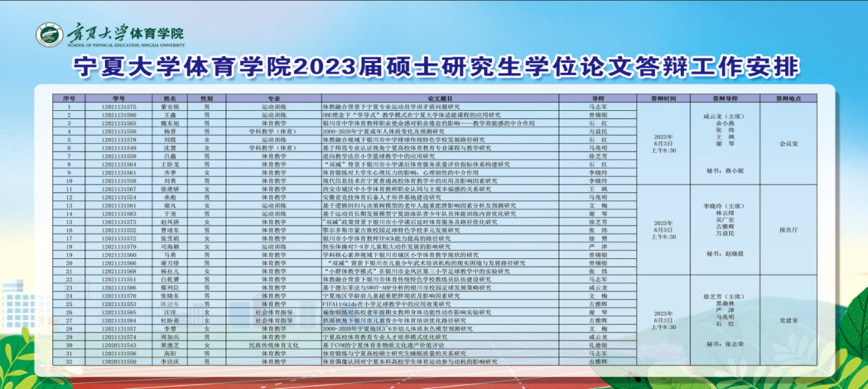Select the 会议室 defense location cell
The width and height of the screenshot is (868, 389).
point(788,143)
